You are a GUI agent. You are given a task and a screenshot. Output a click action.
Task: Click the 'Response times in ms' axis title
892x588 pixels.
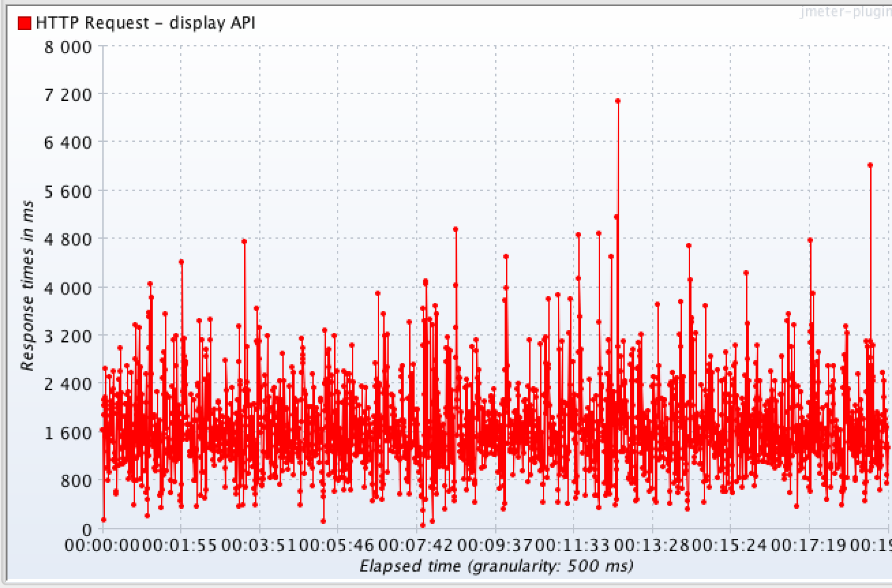point(27,285)
